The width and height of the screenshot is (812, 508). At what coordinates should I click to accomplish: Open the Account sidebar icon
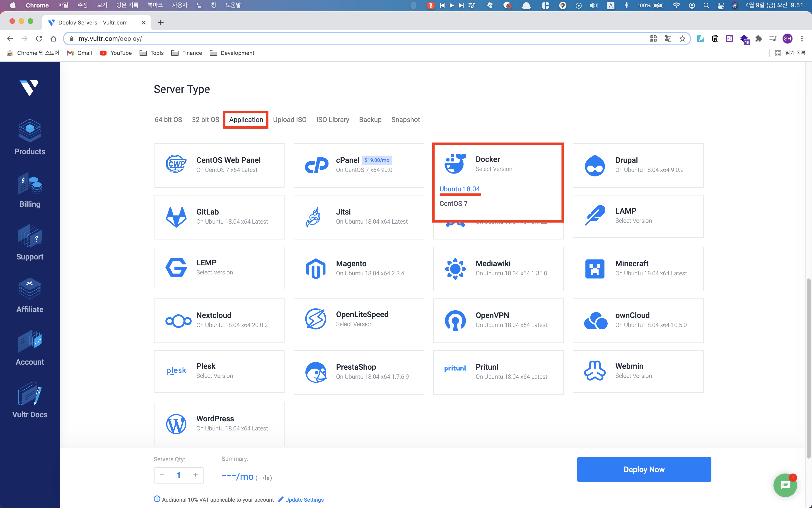point(30,341)
